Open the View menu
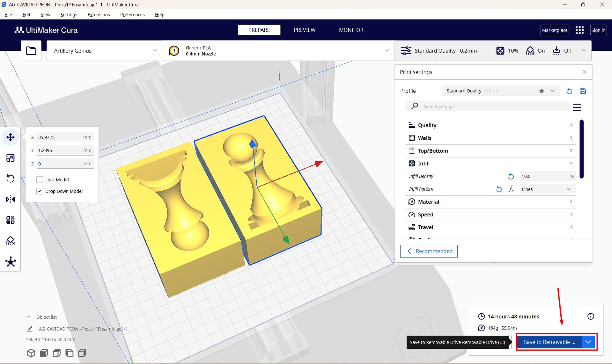The image size is (612, 364). 45,15
